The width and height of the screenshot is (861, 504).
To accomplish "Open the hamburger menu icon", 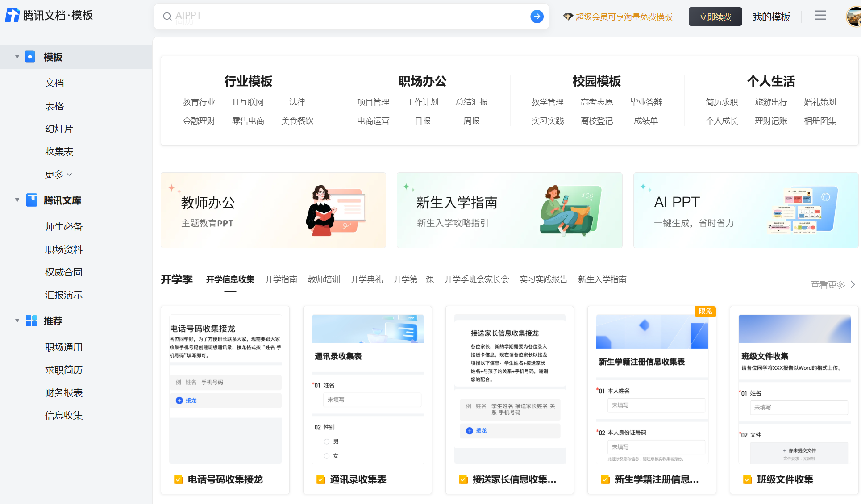I will [x=820, y=16].
